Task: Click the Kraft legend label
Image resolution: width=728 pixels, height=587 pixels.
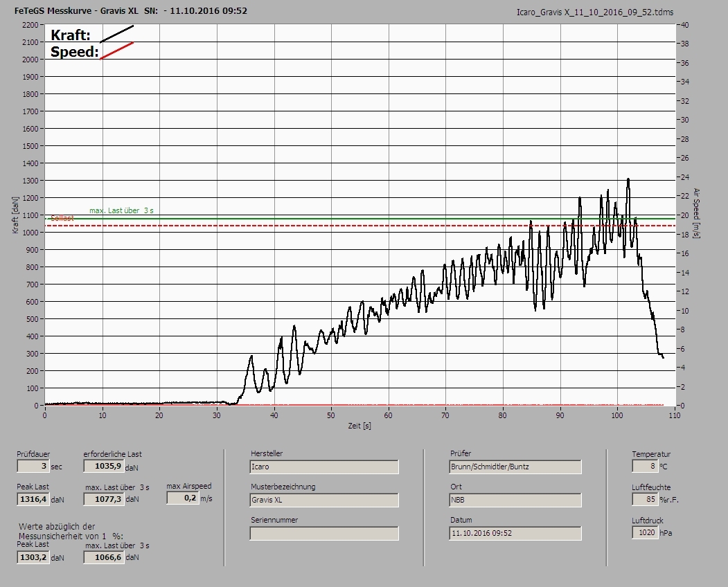Action: [x=70, y=35]
